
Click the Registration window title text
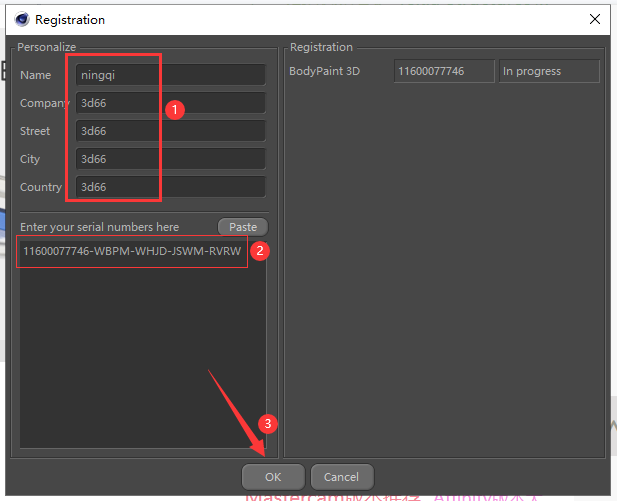(70, 19)
